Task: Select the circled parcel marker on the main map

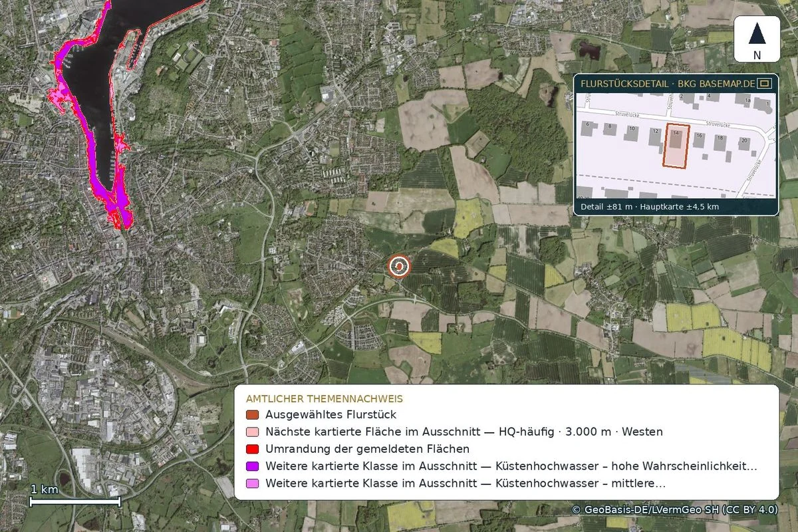Action: pos(399,267)
